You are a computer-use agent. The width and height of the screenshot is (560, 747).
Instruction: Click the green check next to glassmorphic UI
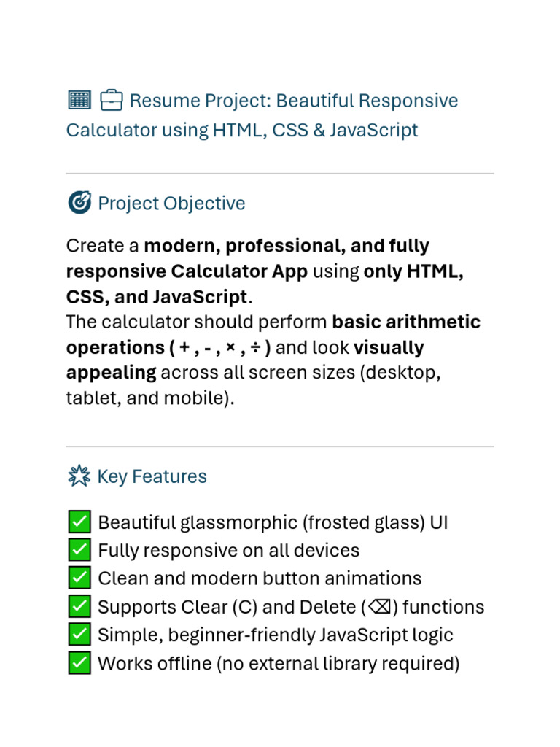pyautogui.click(x=79, y=522)
